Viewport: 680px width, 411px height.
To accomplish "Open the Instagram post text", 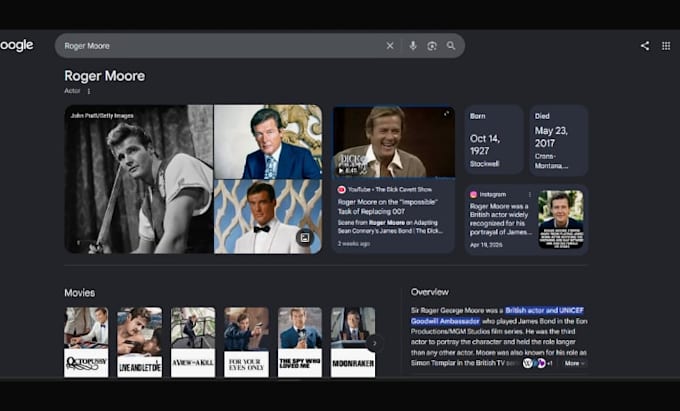I will (x=500, y=219).
